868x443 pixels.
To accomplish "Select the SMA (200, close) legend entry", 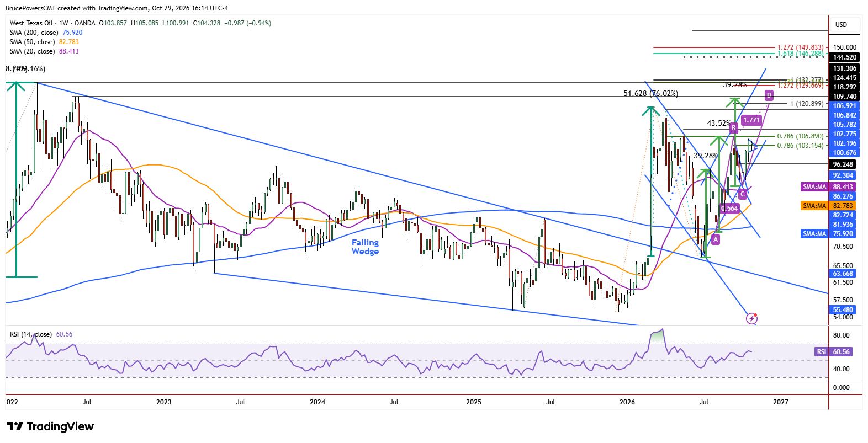I will (x=46, y=33).
